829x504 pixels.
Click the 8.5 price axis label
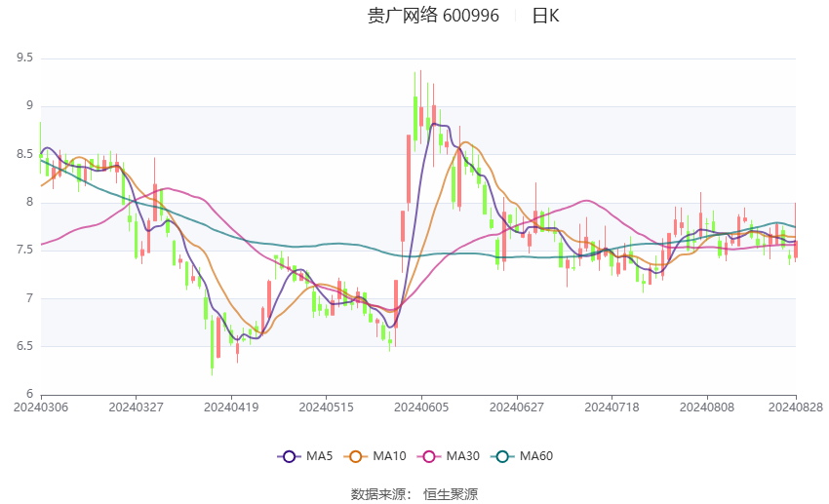pyautogui.click(x=24, y=154)
